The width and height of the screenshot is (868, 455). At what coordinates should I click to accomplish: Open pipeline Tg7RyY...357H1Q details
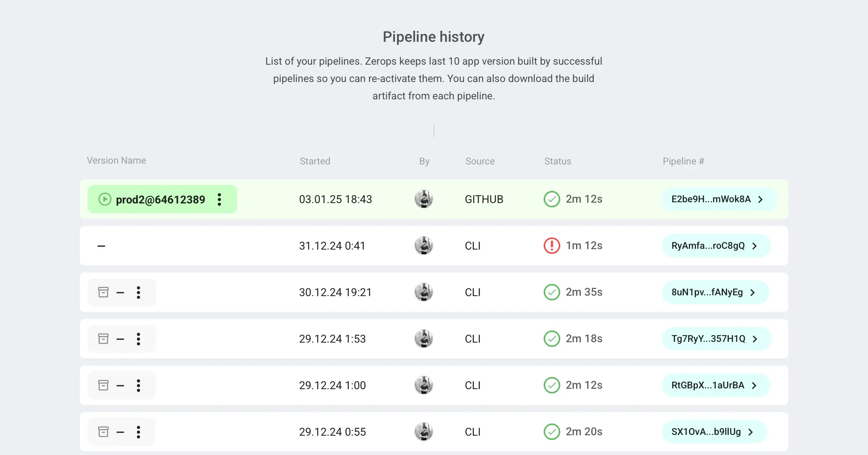(x=716, y=339)
